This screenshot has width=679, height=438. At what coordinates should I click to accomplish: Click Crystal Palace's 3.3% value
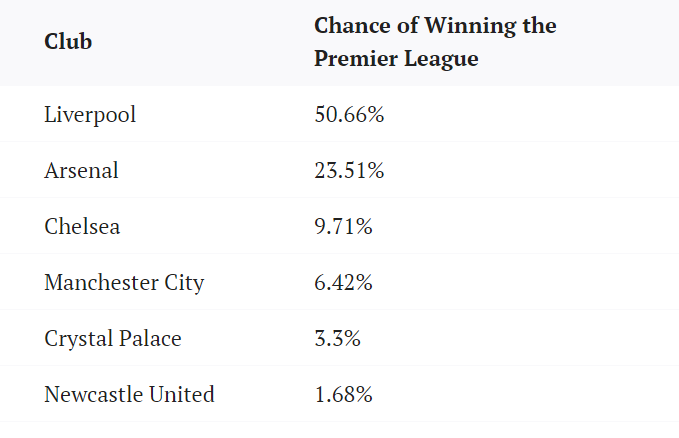[337, 338]
